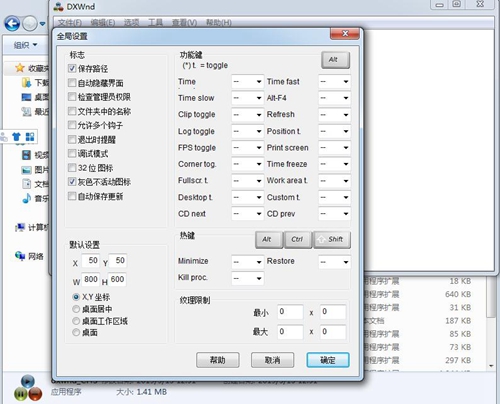This screenshot has width=500, height=404.
Task: Open the Kill proc. dropdown
Action: point(248,278)
